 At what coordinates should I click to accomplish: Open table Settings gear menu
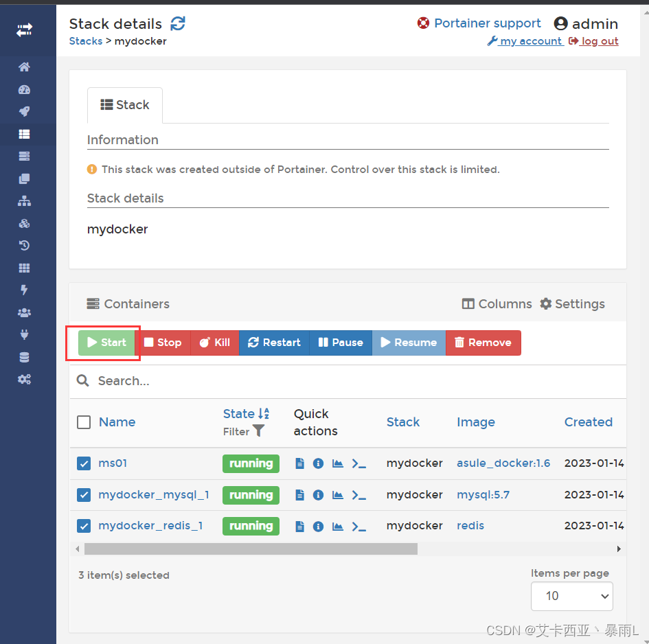(x=573, y=303)
